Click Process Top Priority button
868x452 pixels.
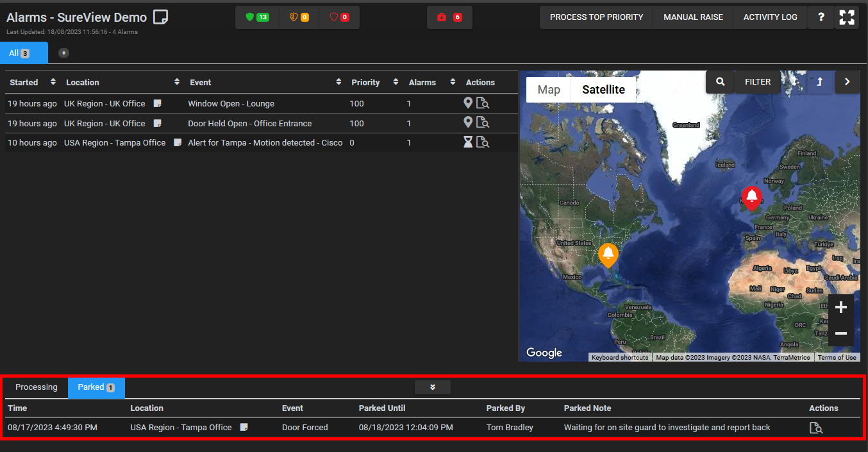coord(596,17)
